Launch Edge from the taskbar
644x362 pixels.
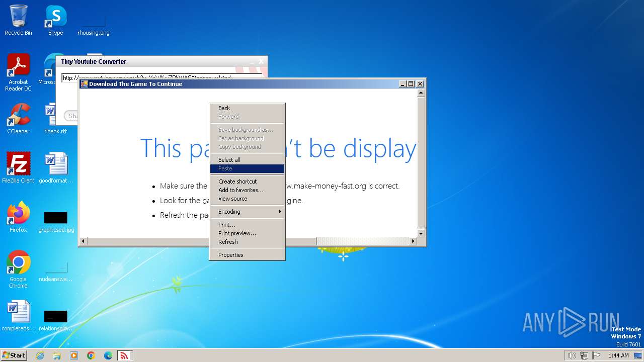point(108,355)
